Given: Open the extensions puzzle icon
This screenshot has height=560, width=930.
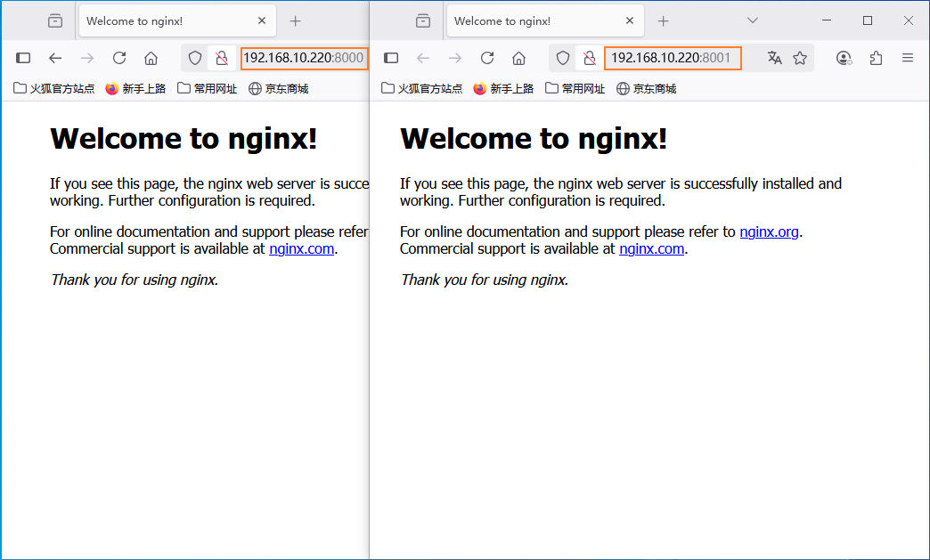Looking at the screenshot, I should [876, 58].
